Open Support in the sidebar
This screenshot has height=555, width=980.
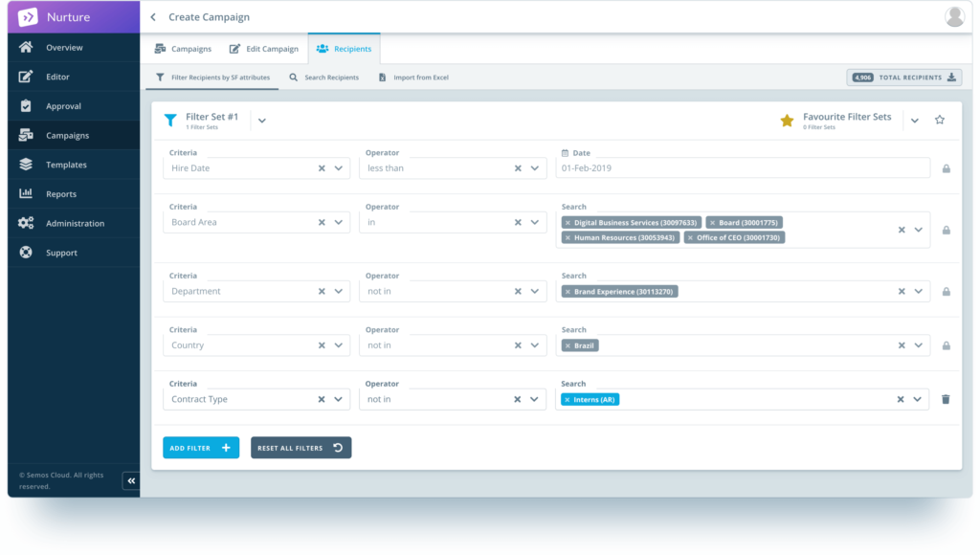[x=74, y=253]
